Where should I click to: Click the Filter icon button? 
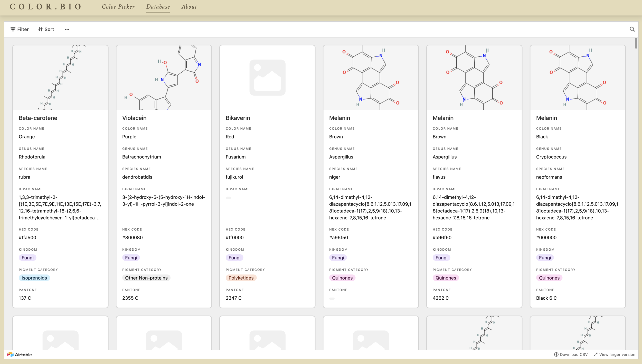coord(20,29)
